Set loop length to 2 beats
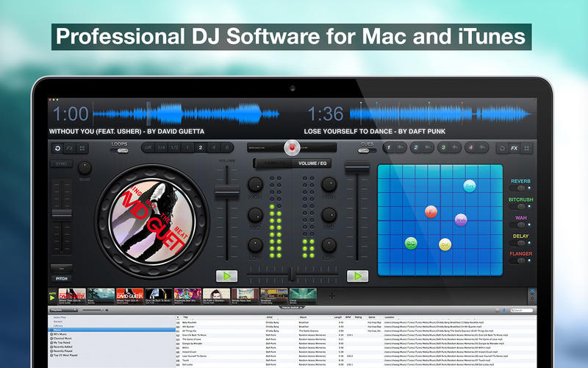The image size is (588, 368). 201,148
